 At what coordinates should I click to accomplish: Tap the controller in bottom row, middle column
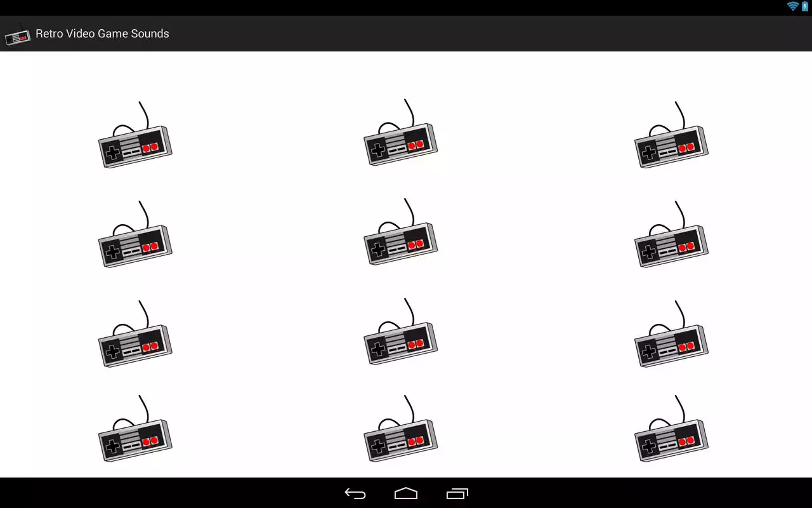[x=400, y=428]
